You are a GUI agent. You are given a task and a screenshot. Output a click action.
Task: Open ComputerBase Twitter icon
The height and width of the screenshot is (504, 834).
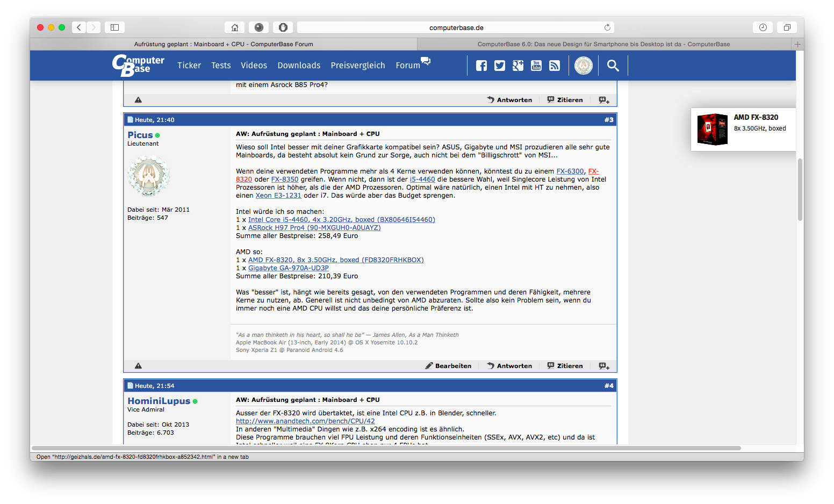tap(500, 66)
